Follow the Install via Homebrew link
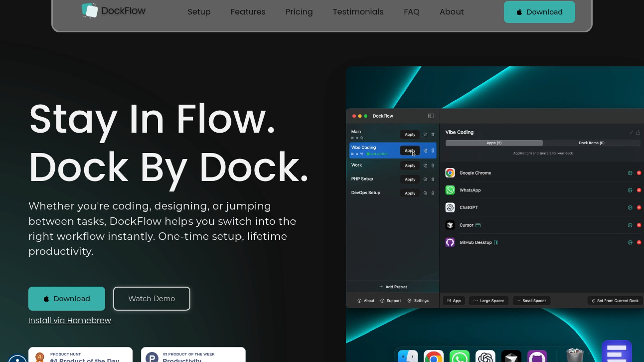Image resolution: width=644 pixels, height=362 pixels. point(69,321)
